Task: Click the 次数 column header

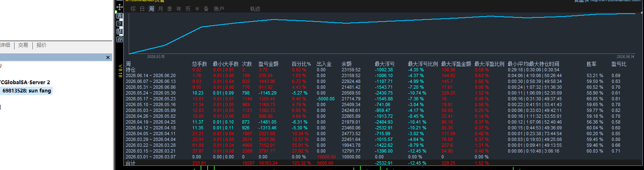Action: 247,64
